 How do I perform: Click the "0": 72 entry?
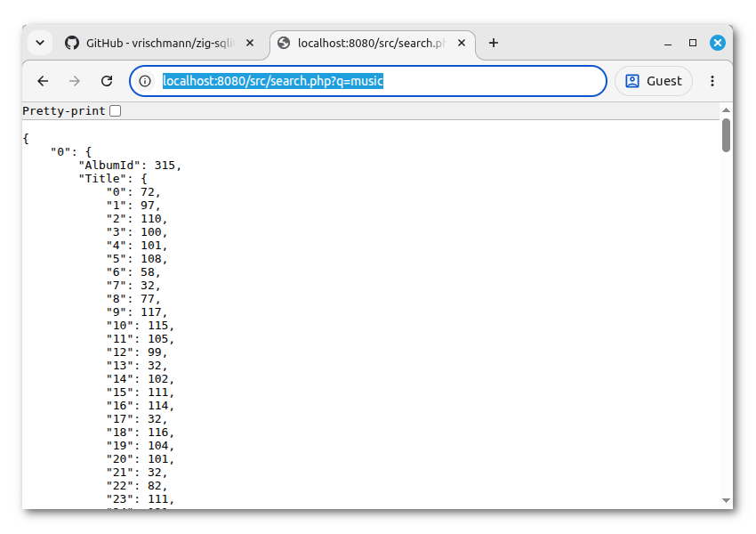point(133,192)
